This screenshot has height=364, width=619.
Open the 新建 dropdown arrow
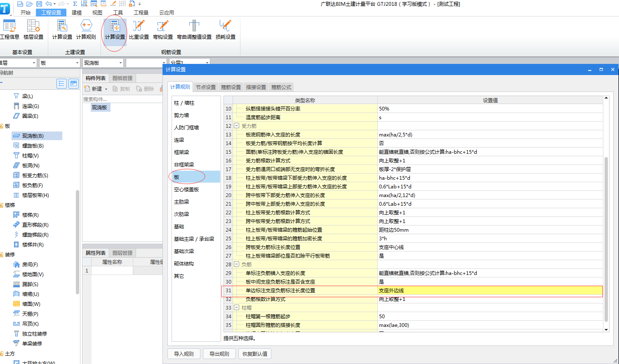(x=106, y=89)
